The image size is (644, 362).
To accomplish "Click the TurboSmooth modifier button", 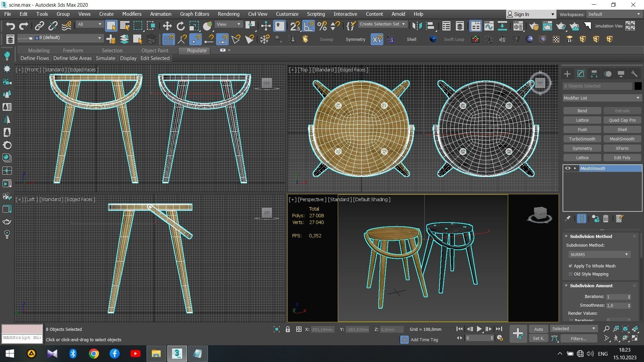I will (x=582, y=139).
